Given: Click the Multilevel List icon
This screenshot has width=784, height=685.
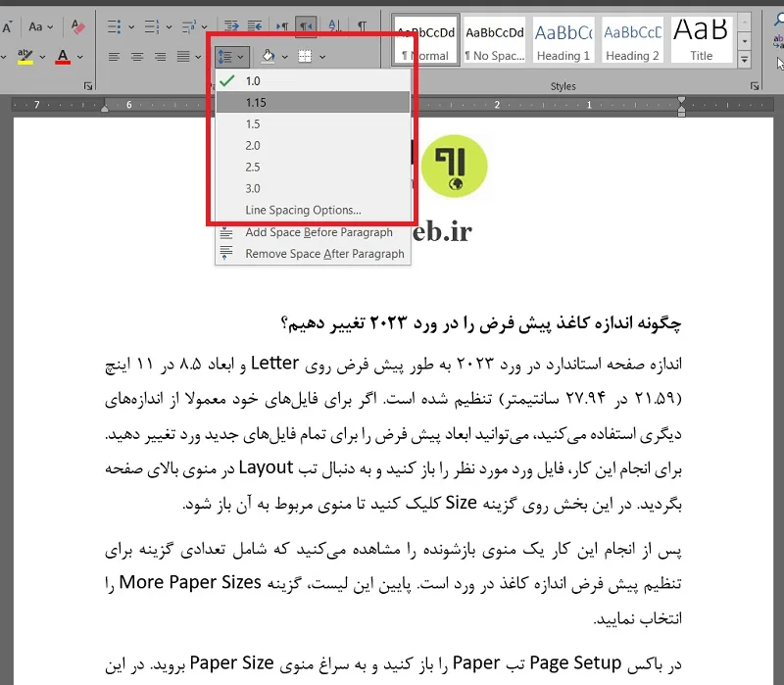Looking at the screenshot, I should [x=188, y=26].
